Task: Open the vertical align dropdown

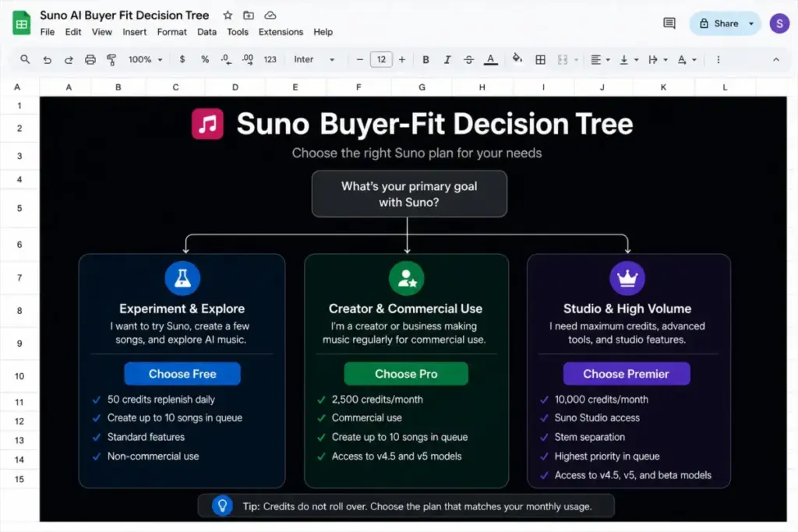Action: pyautogui.click(x=629, y=59)
